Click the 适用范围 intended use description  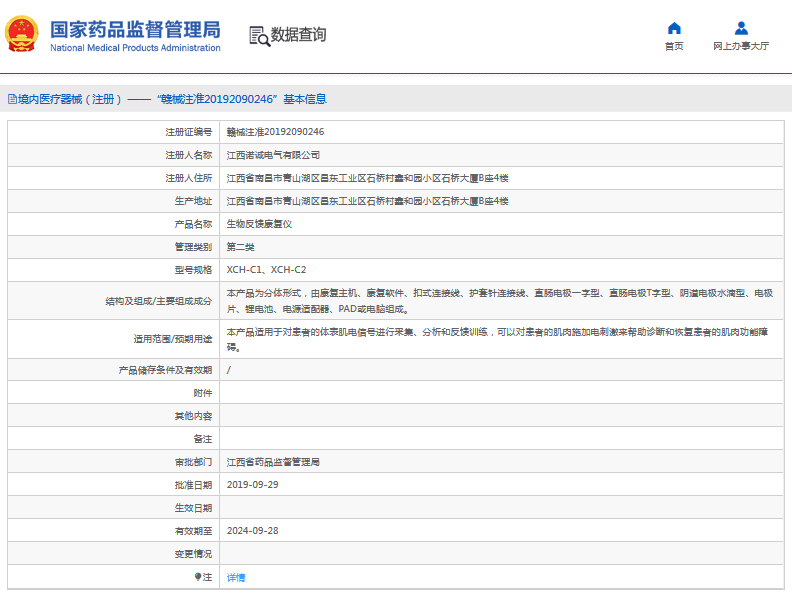click(x=498, y=339)
